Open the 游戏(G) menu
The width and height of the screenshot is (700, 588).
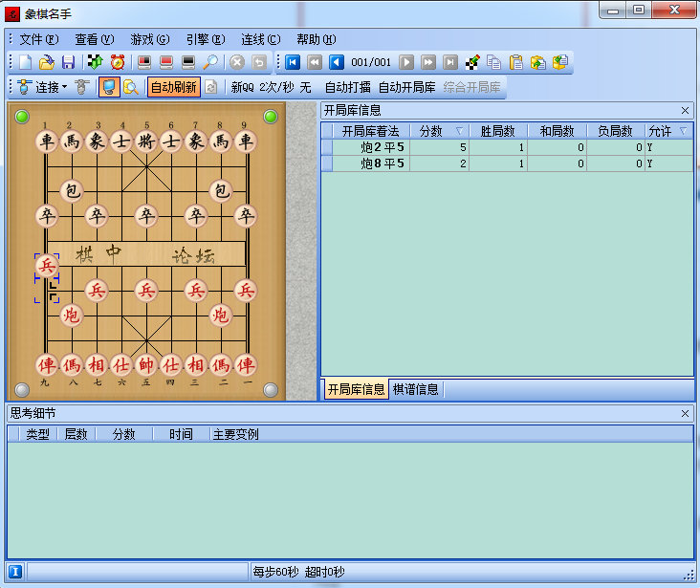pyautogui.click(x=149, y=39)
